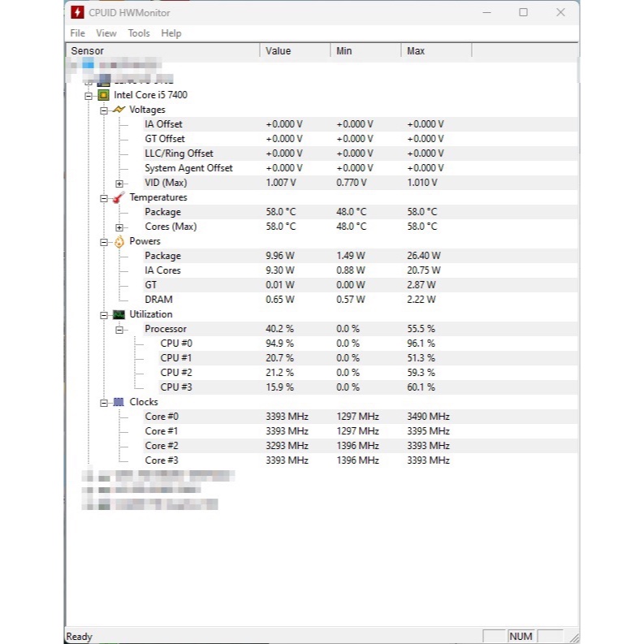Click the Intel Core i5 7400 CPU icon
This screenshot has height=644, width=644.
(x=103, y=95)
